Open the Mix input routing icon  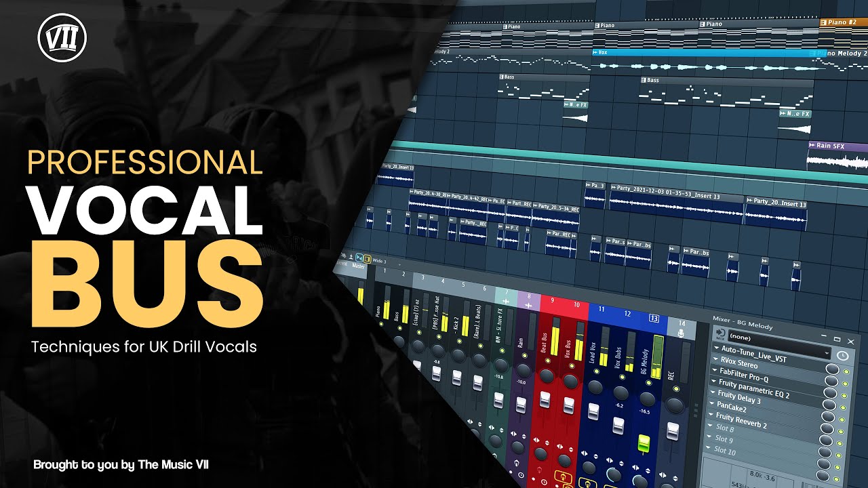[x=721, y=334]
